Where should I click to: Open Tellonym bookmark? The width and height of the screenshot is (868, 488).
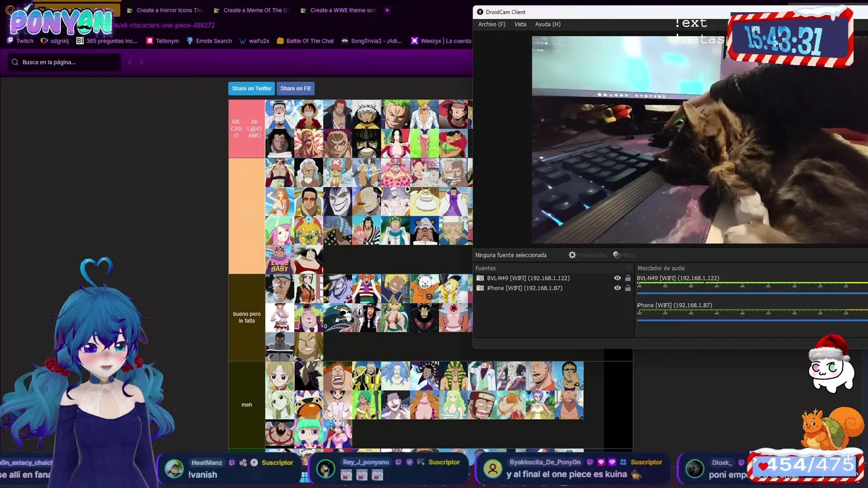[x=162, y=41]
